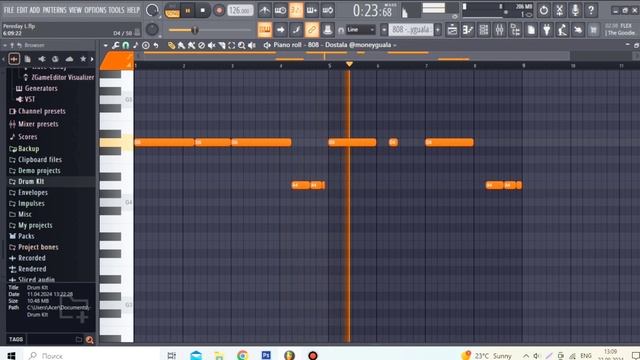Adjust the master volume knob
This screenshot has width=640, height=360.
[x=152, y=10]
